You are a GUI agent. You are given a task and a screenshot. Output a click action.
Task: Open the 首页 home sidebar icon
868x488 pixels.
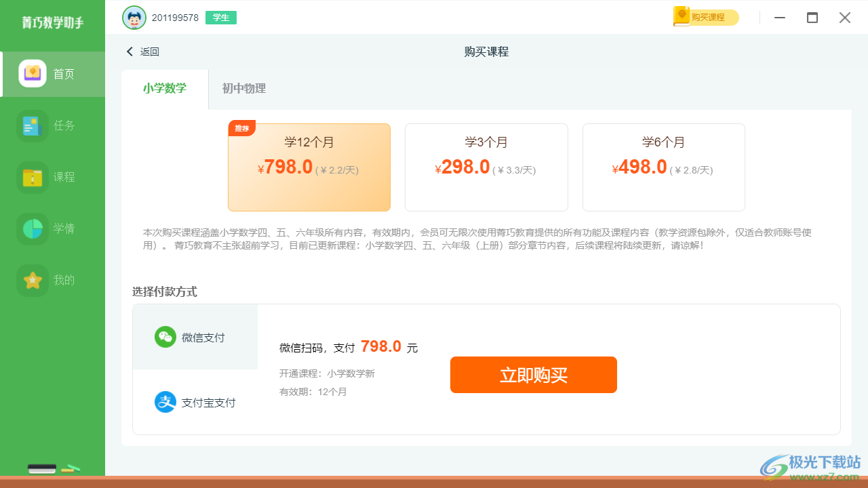[33, 74]
